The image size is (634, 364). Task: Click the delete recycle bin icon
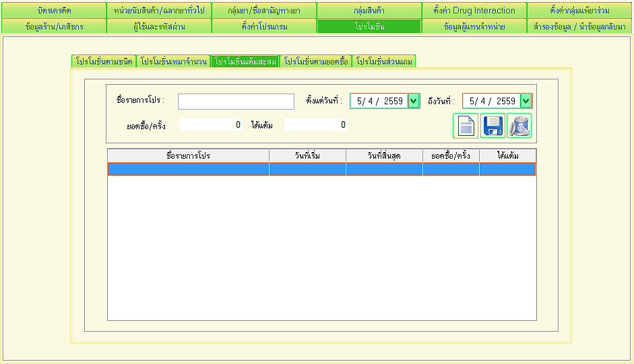coord(519,126)
